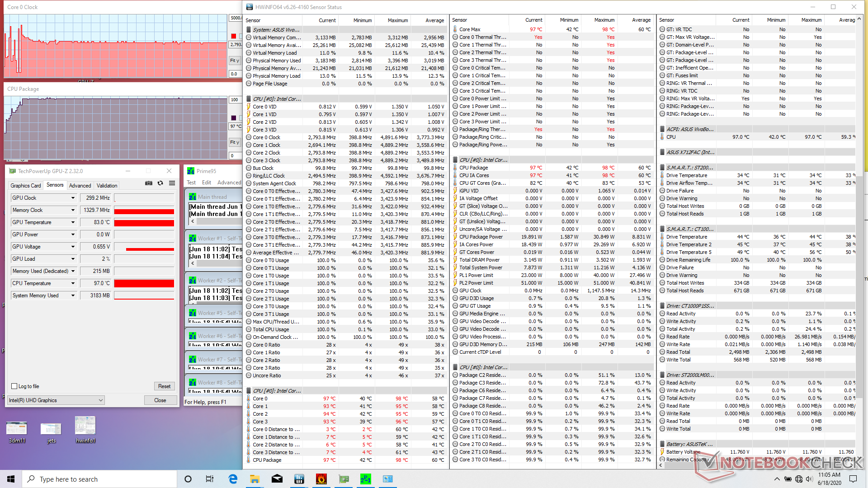Viewport: 868px width, 488px height.
Task: Open Microsoft Edge from taskbar
Action: coord(233,479)
